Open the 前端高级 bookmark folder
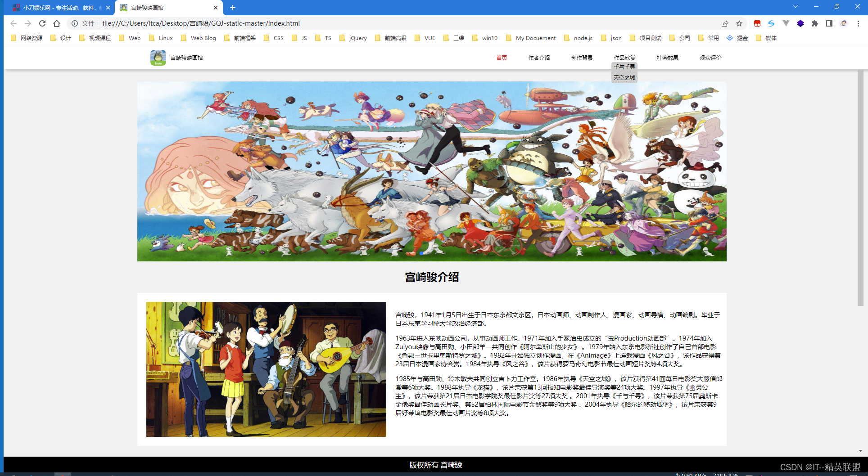Viewport: 868px width, 476px height. pos(391,38)
